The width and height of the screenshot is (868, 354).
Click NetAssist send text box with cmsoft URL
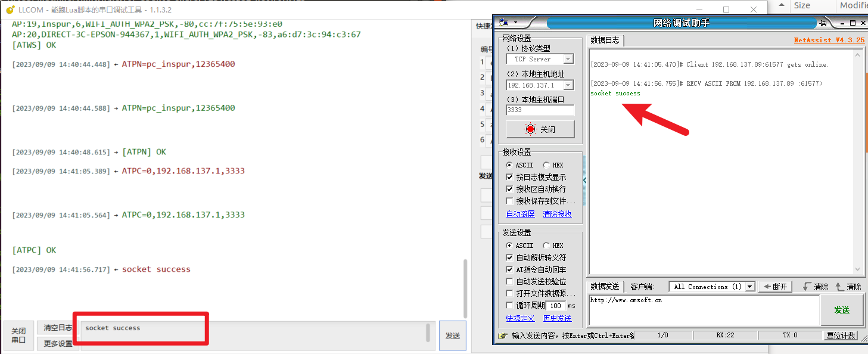point(704,310)
